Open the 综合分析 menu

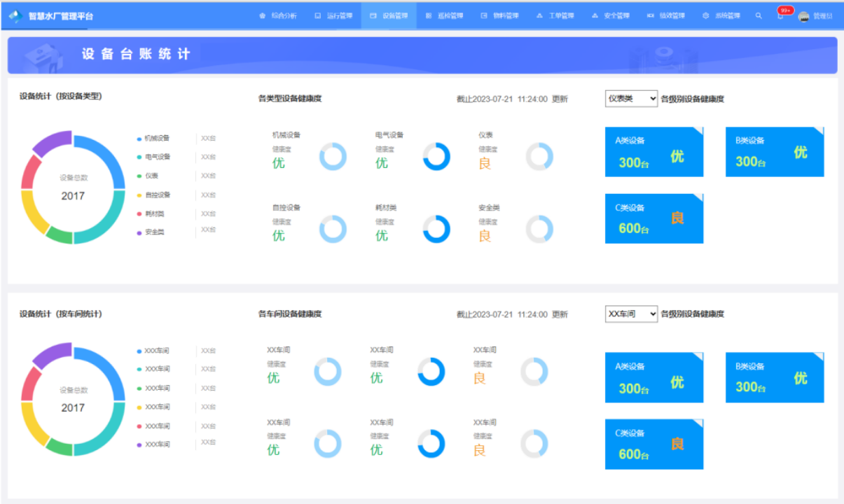[279, 15]
